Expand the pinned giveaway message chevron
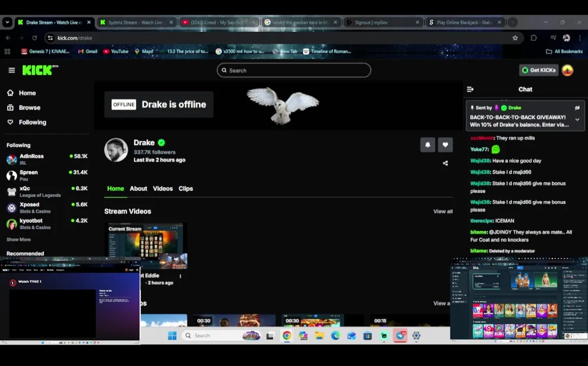This screenshot has height=366, width=588. click(x=577, y=119)
